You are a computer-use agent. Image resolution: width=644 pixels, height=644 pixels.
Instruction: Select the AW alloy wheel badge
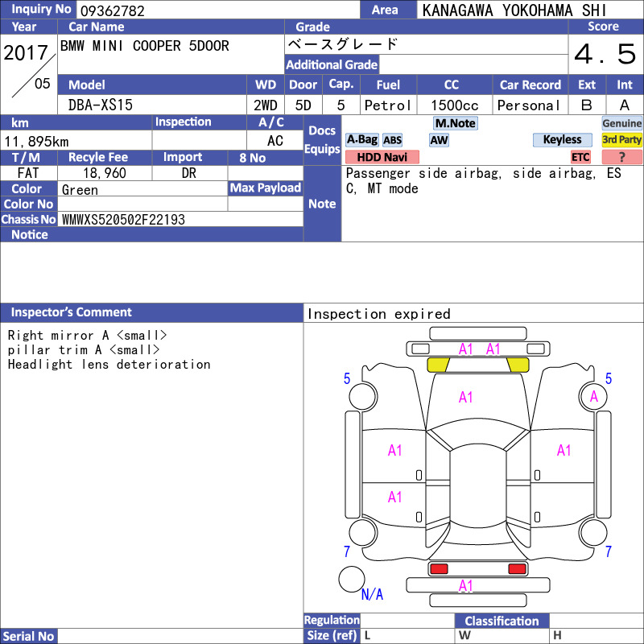pos(439,140)
